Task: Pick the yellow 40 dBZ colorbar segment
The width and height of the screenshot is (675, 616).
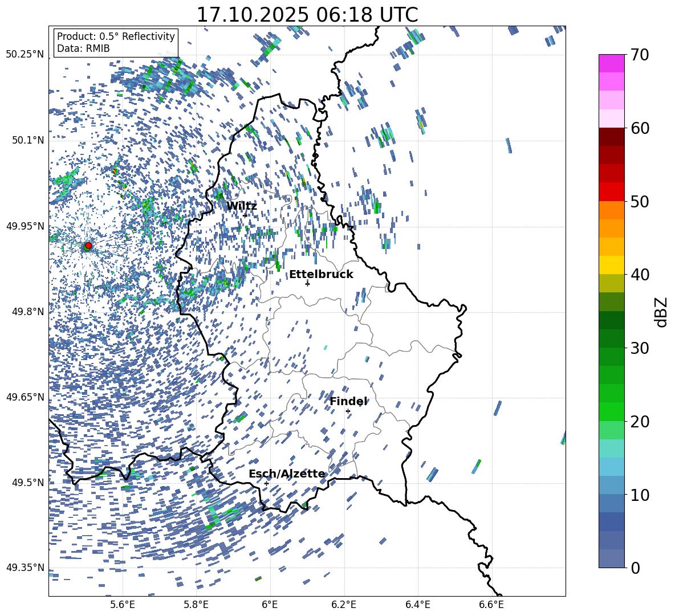Action: [612, 265]
